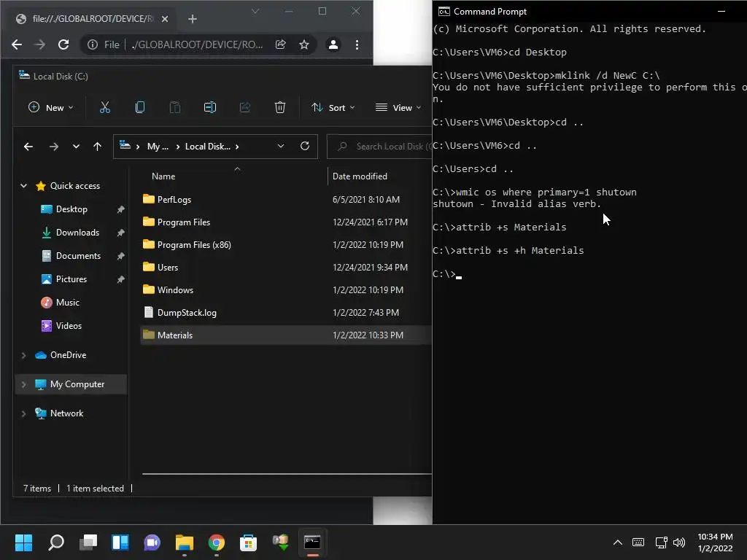Select Desktop in Quick access
The image size is (747, 560).
pos(71,209)
